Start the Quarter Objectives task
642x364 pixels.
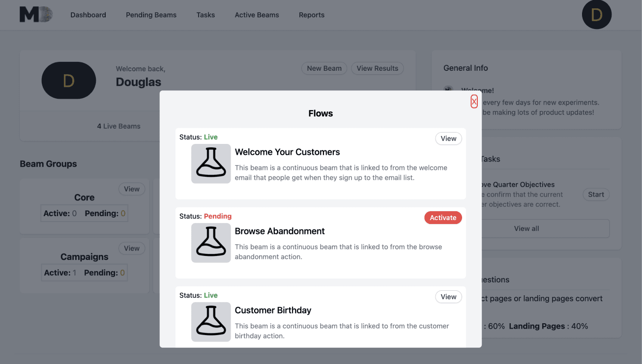(x=596, y=195)
